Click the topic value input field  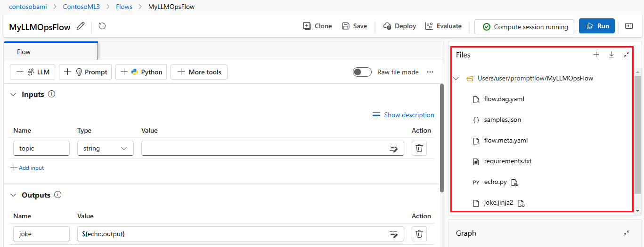click(264, 148)
